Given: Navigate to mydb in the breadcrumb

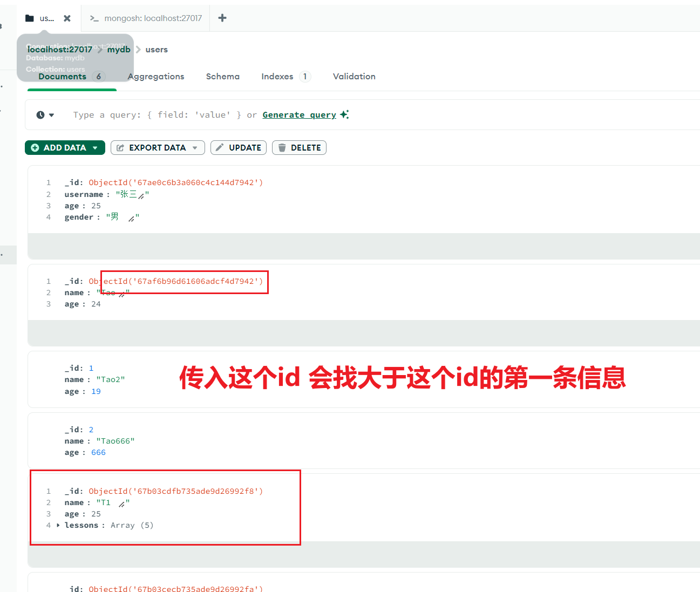Looking at the screenshot, I should pyautogui.click(x=119, y=50).
